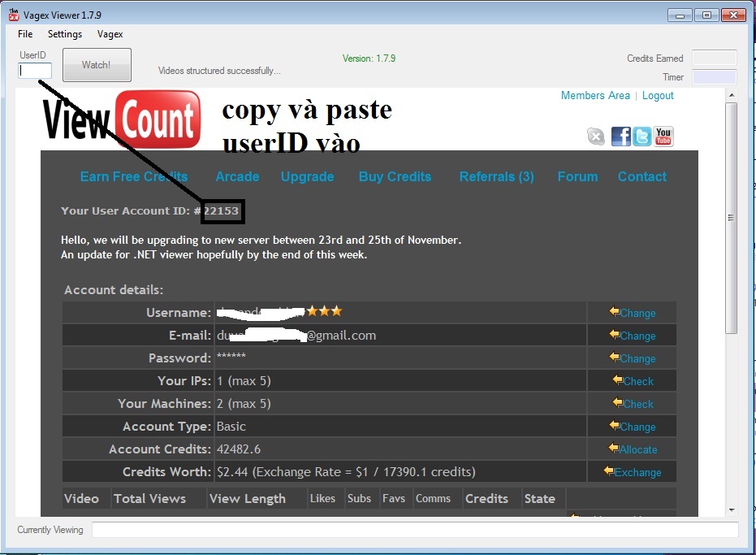Click the Total Views column header

click(x=149, y=499)
